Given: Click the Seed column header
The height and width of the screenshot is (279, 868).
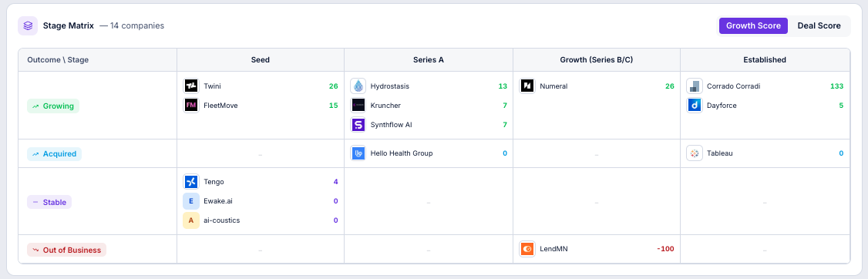Looking at the screenshot, I should tap(261, 60).
